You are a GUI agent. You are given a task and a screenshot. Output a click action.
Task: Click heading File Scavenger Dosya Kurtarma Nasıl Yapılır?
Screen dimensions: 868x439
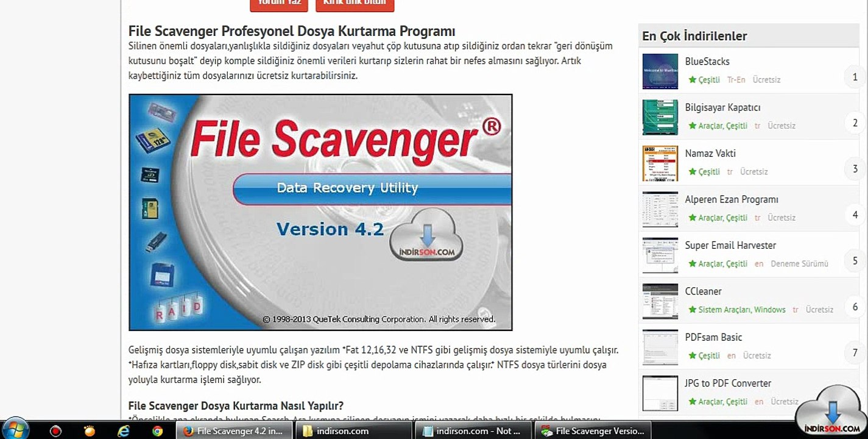point(236,405)
